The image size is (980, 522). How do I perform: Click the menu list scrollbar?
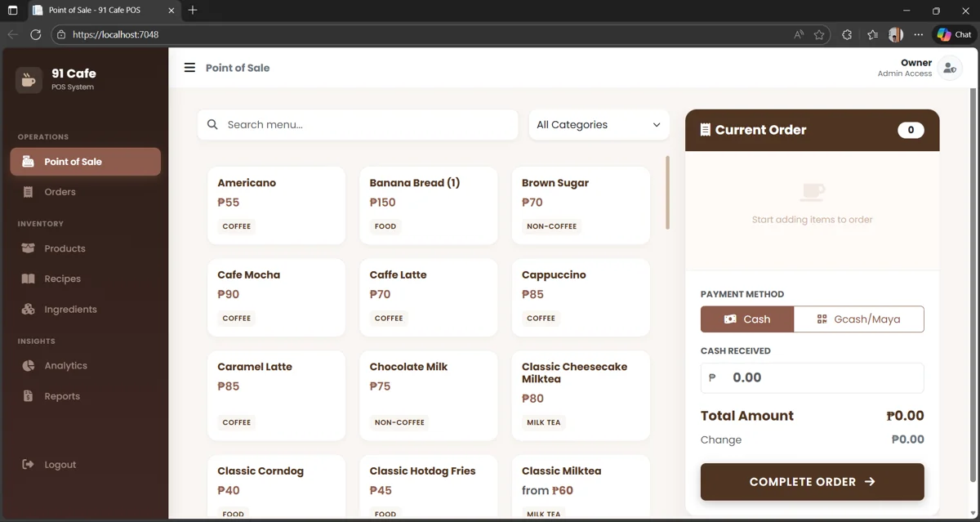click(668, 193)
